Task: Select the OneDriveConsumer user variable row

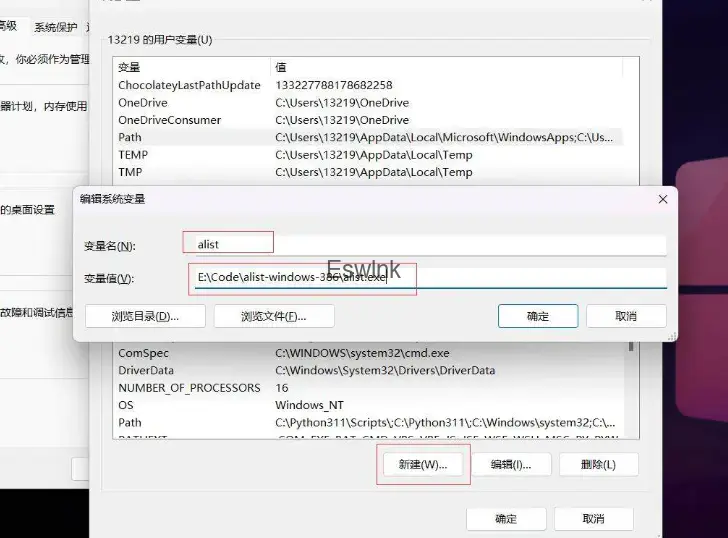Action: 170,120
